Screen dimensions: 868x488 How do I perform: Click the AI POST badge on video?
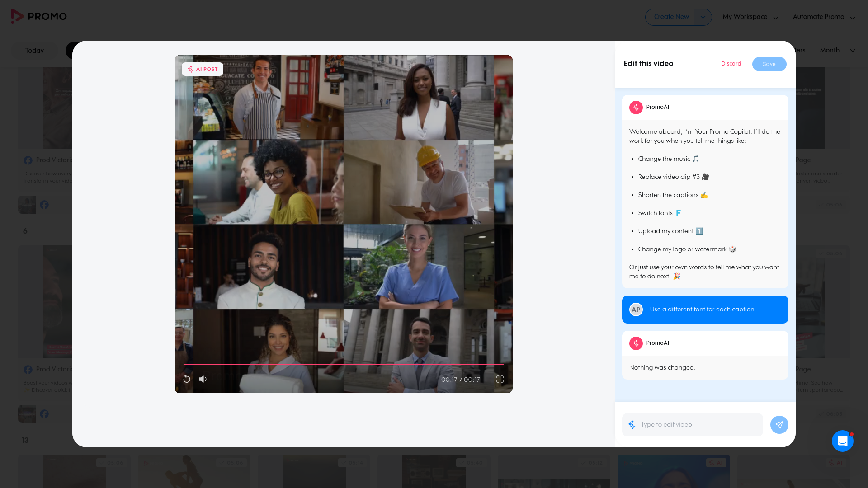tap(203, 69)
